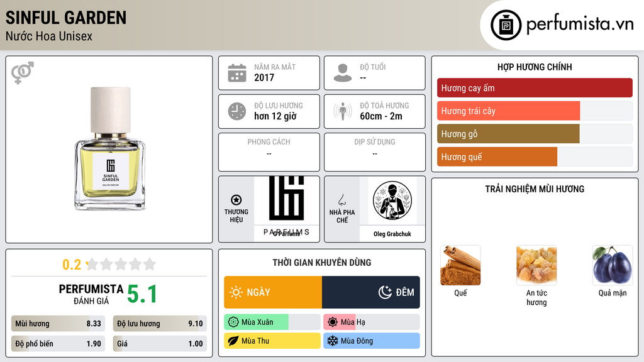This screenshot has width=644, height=362.
Task: Click the perfumista.vn site name
Action: 580,24
